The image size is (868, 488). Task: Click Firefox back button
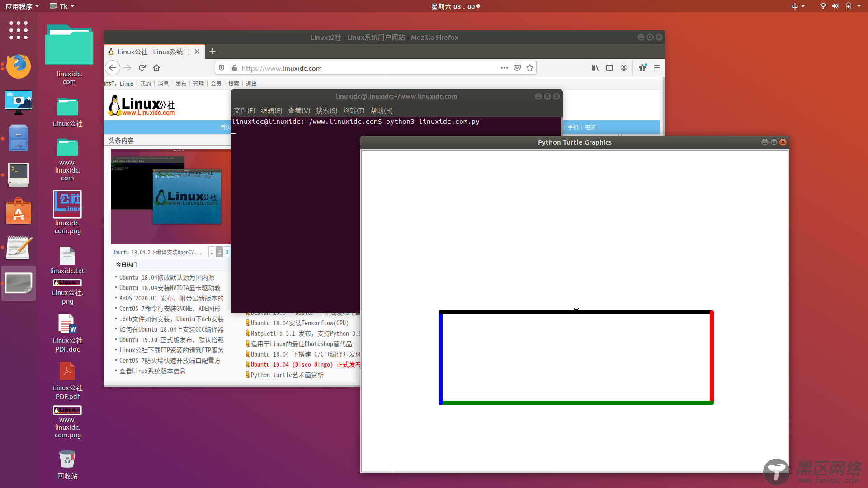coord(113,68)
